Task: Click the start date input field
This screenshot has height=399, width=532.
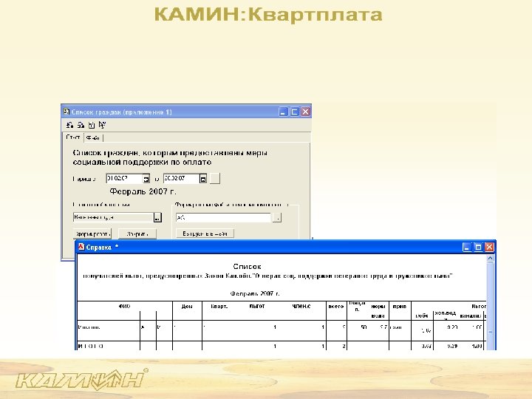Action: [124, 179]
